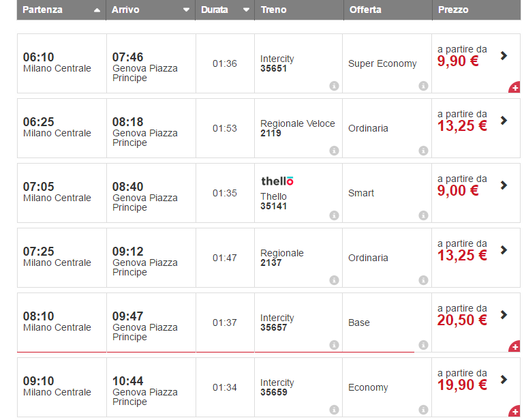
Task: Click the Offerta column header
Action: point(365,10)
